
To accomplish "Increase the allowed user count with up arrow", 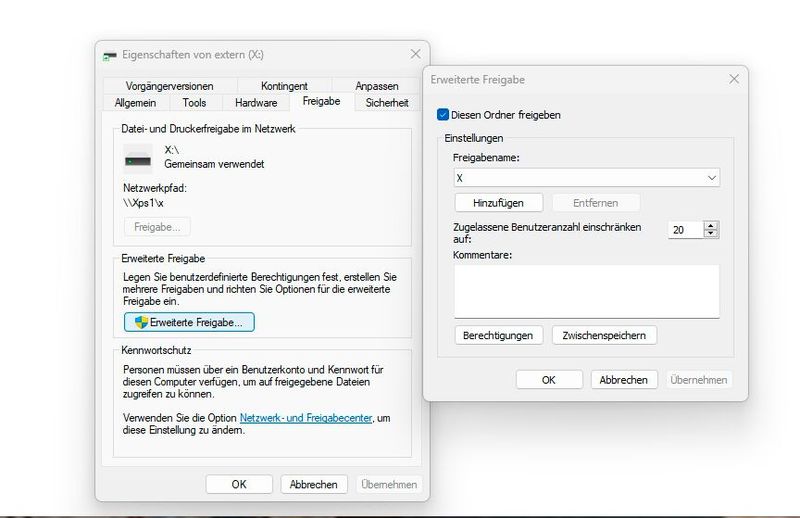I will click(711, 225).
